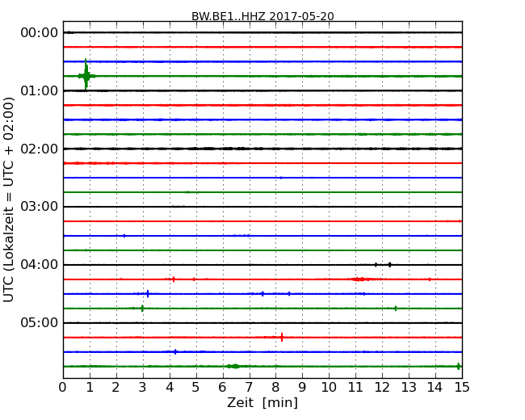525x420 pixels.
Task: Click x-axis tick label 15
Action: tap(462, 388)
